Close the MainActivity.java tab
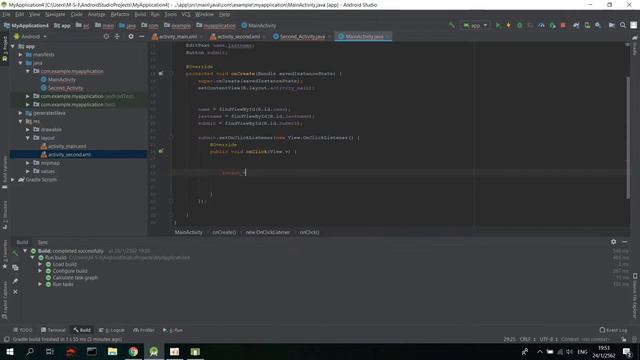This screenshot has height=360, width=640. [388, 37]
